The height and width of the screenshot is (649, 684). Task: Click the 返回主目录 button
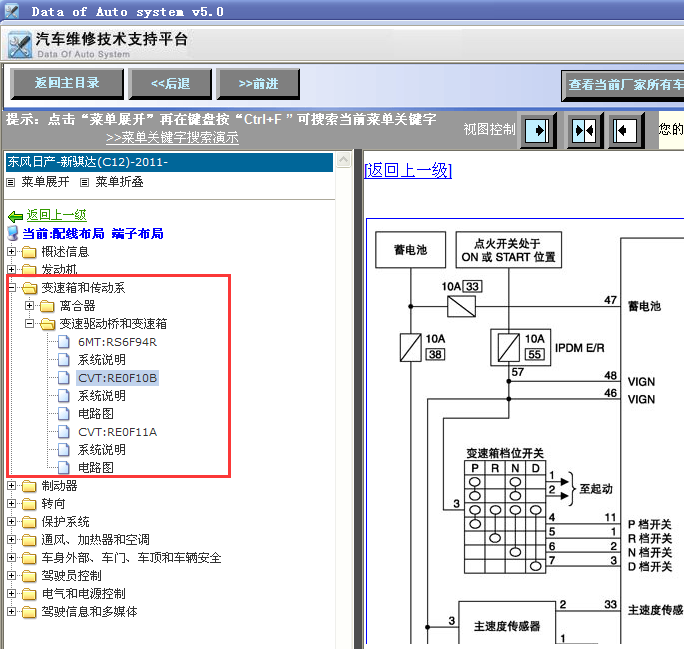coord(67,83)
